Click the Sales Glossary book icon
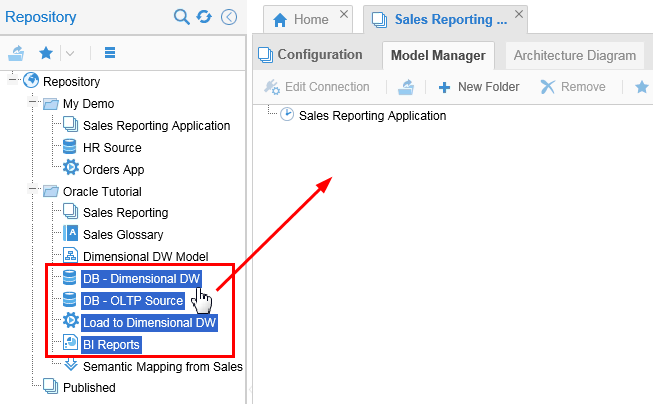This screenshot has height=404, width=653. tap(70, 233)
